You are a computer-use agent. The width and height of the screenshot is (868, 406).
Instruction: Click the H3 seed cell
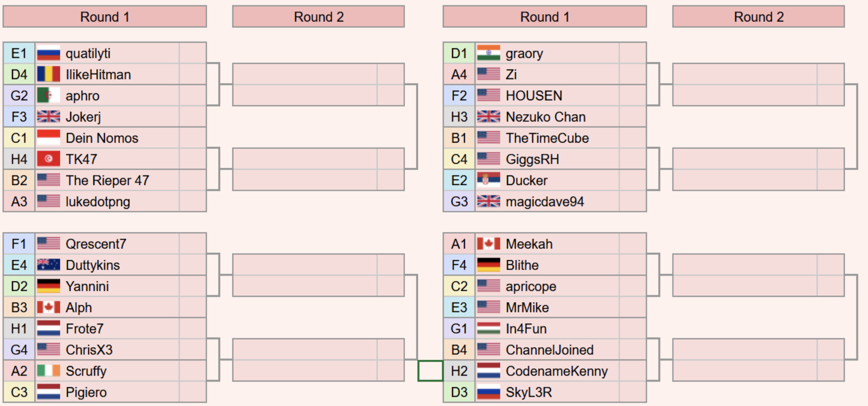click(x=459, y=117)
